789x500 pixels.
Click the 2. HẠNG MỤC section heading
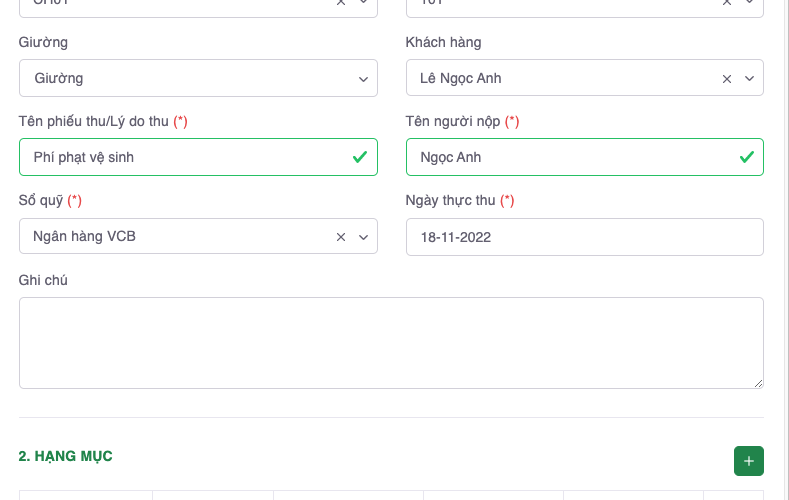65,456
